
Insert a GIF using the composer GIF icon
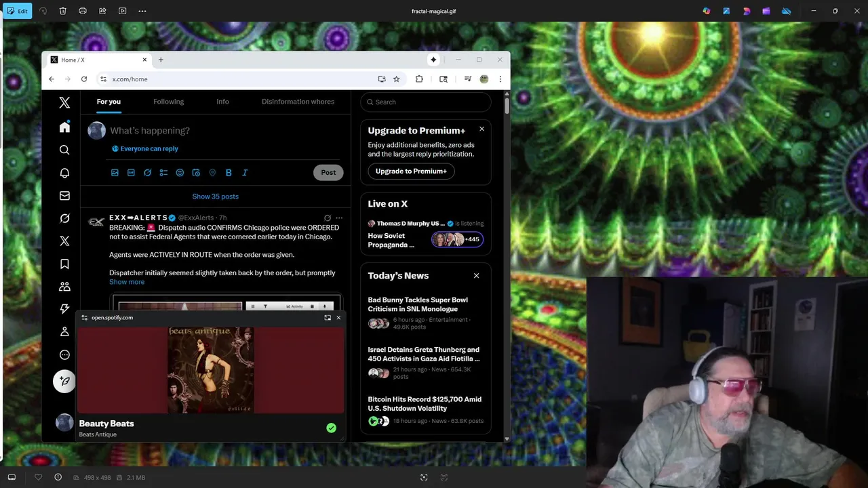131,173
